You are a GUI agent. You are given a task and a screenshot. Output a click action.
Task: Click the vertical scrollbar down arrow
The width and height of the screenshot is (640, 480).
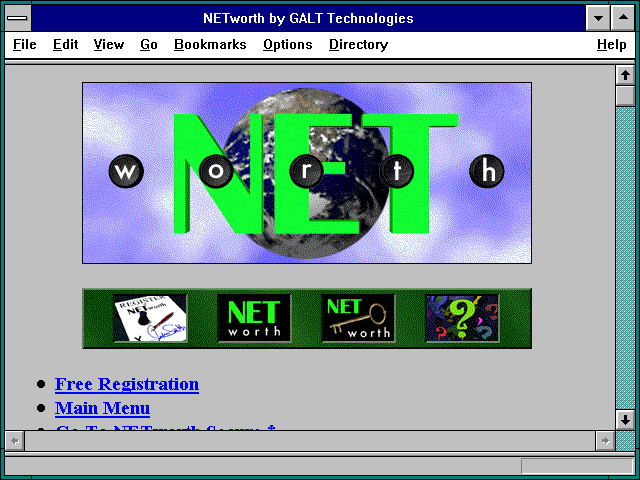tap(625, 420)
